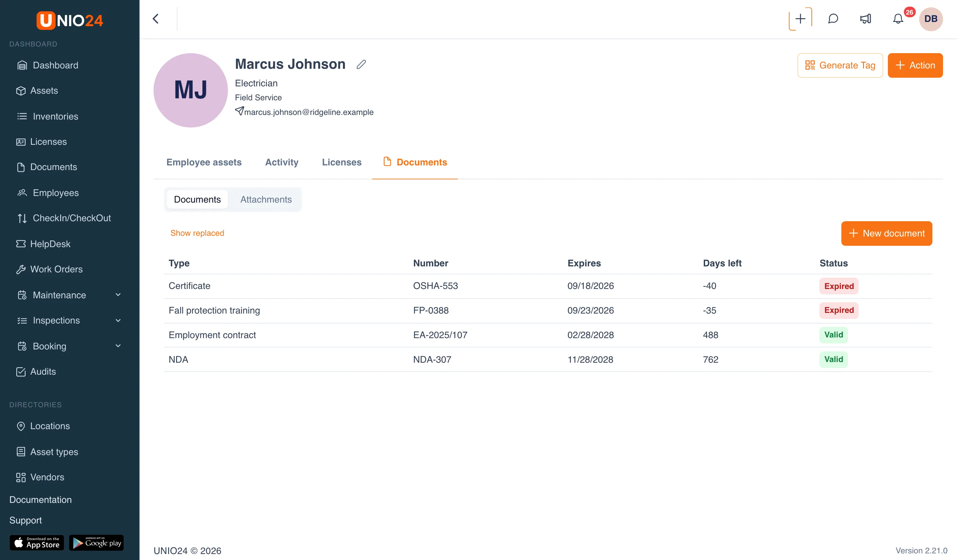Go to Employees in the sidebar
Image resolution: width=957 pixels, height=560 pixels.
pyautogui.click(x=48, y=193)
